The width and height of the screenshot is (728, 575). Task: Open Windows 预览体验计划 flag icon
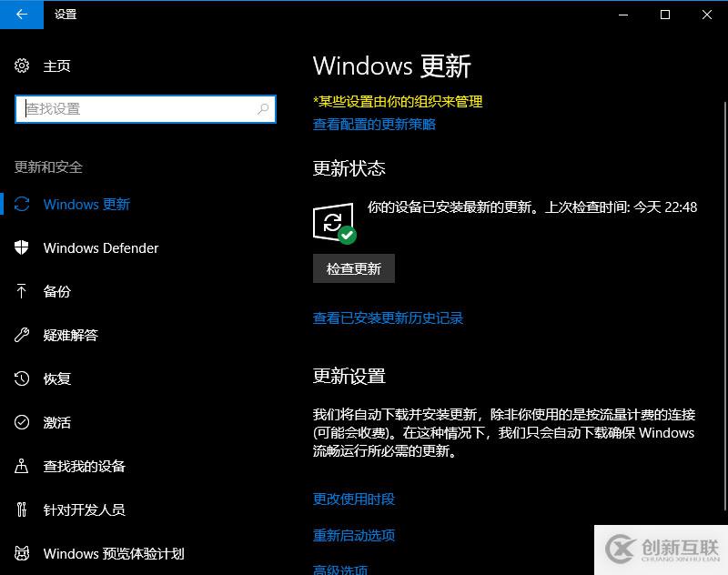coord(22,553)
